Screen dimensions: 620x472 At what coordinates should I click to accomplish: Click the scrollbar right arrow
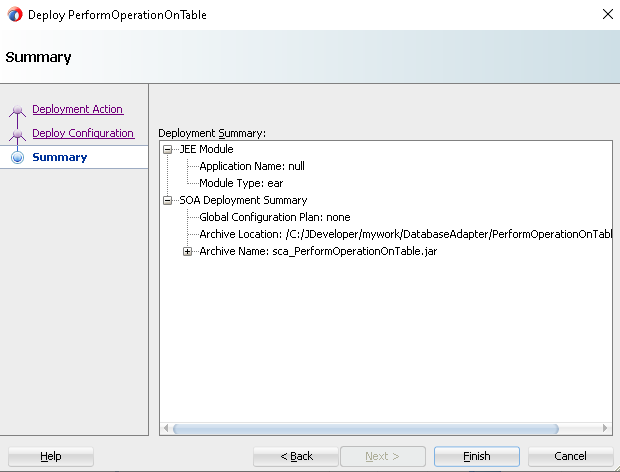[605, 429]
